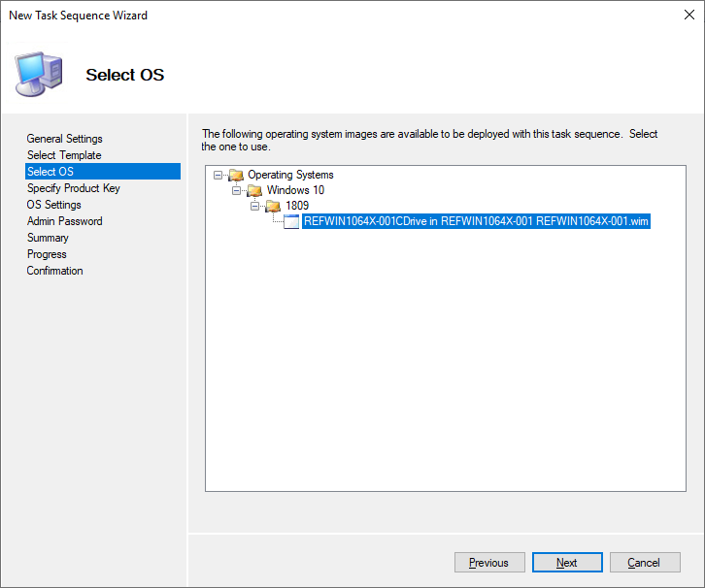This screenshot has height=588, width=705.
Task: Open the Specify Product Key step
Action: (74, 188)
